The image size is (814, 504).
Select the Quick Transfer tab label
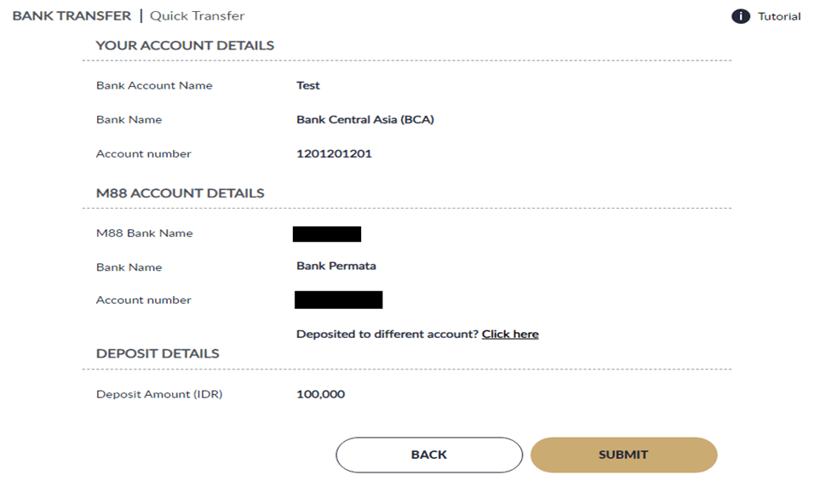197,15
